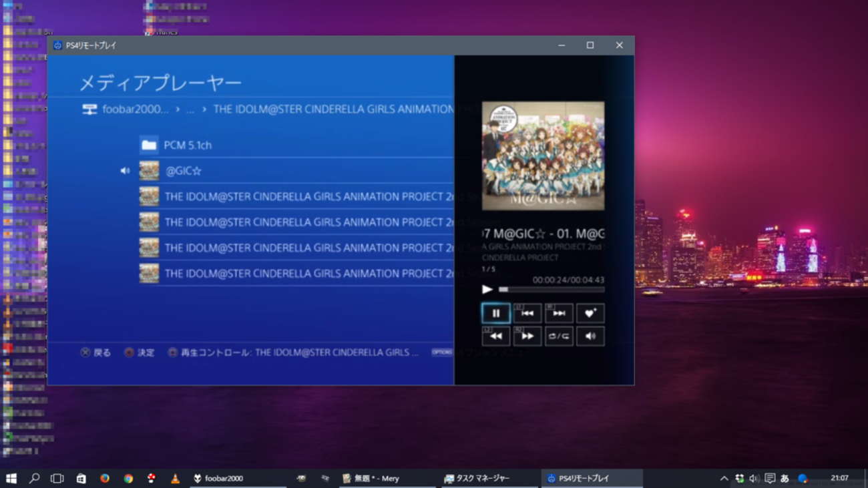868x488 pixels.
Task: Select THE IDOLM@STER CINDERELLA GIRLS breadcrumb
Action: [x=333, y=109]
